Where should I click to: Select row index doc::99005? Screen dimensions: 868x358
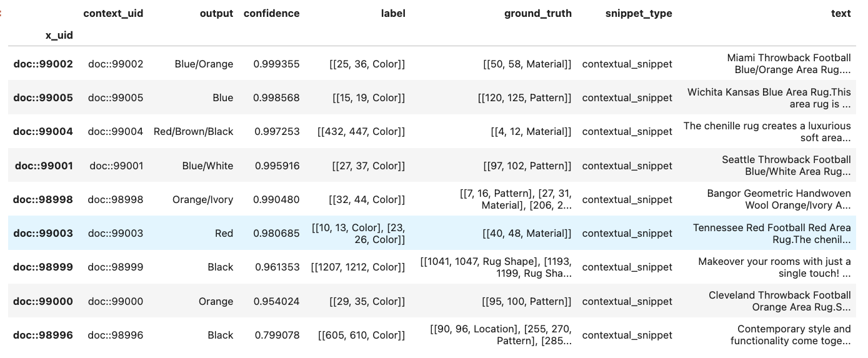pyautogui.click(x=42, y=97)
